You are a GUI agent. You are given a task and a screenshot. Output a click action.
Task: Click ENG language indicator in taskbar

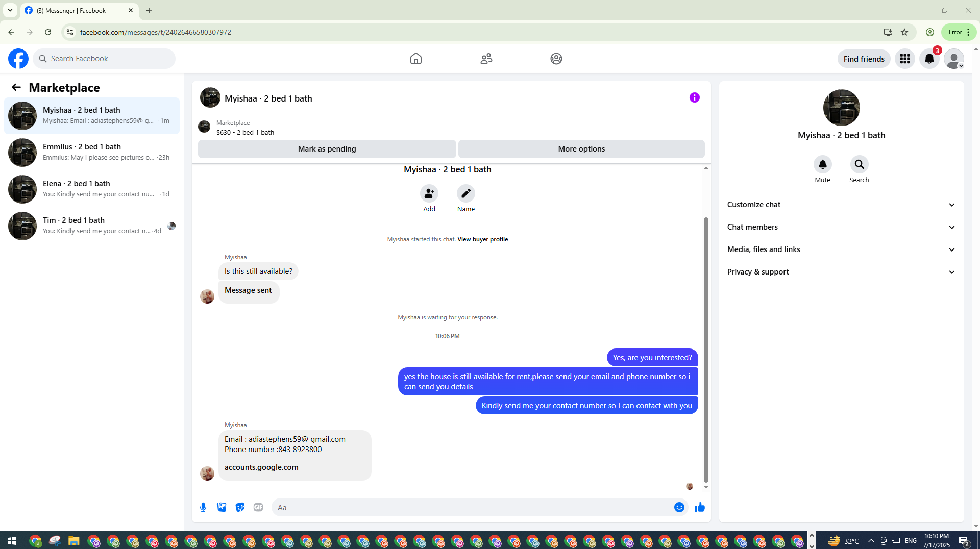(x=911, y=541)
